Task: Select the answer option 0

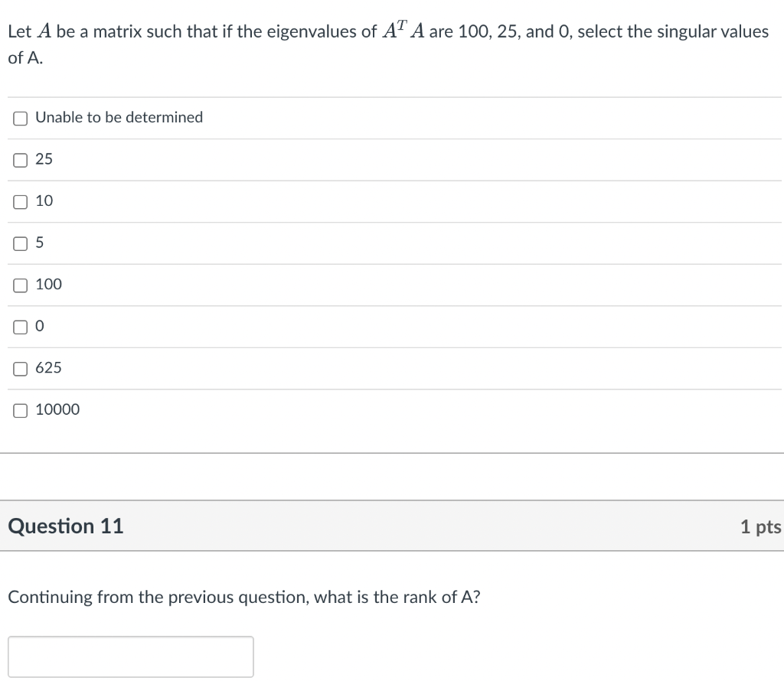Action: click(19, 326)
